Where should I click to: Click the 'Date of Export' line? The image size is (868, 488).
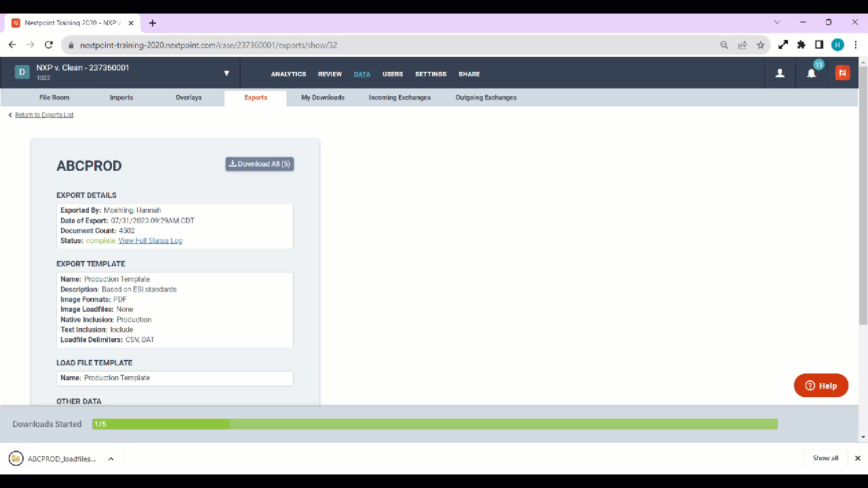(x=127, y=220)
